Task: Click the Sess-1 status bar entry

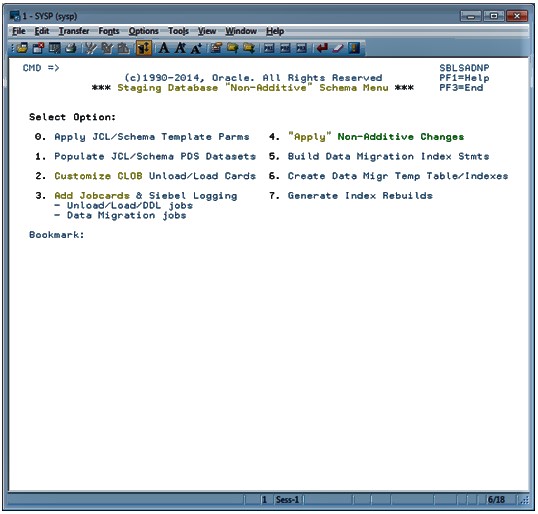Action: (287, 500)
